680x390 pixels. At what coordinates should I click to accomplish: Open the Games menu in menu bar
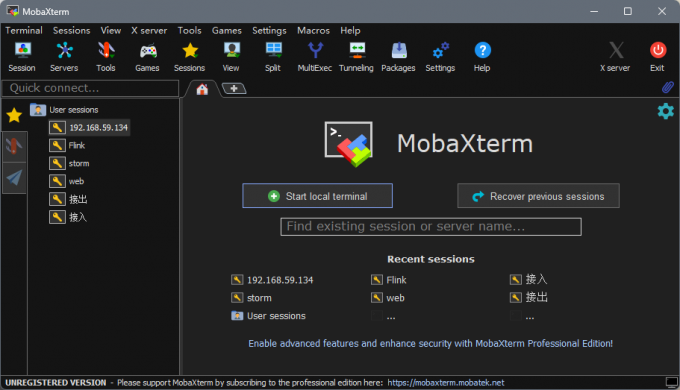[227, 30]
